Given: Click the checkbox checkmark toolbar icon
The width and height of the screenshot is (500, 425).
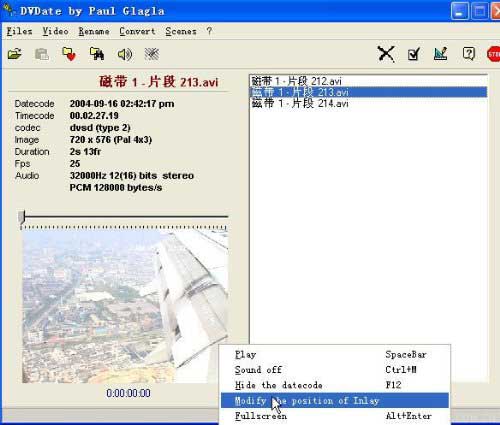Looking at the screenshot, I should pos(413,54).
